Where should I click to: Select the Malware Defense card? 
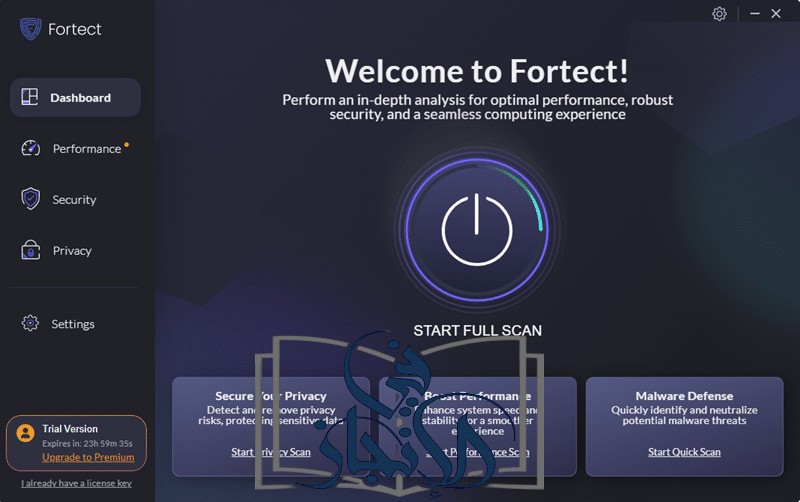[684, 426]
